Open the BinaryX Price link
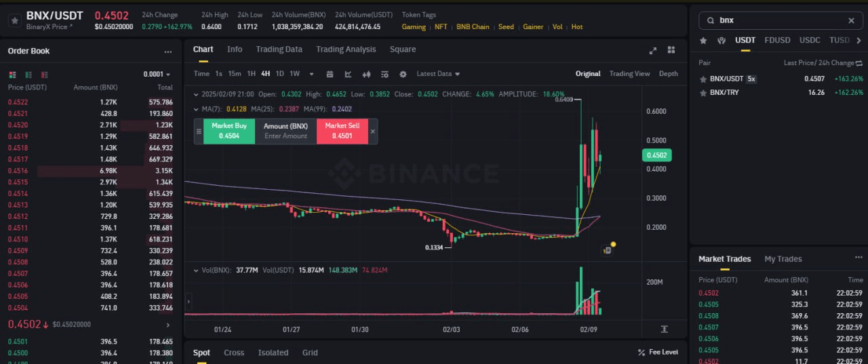868x364 pixels. point(50,26)
